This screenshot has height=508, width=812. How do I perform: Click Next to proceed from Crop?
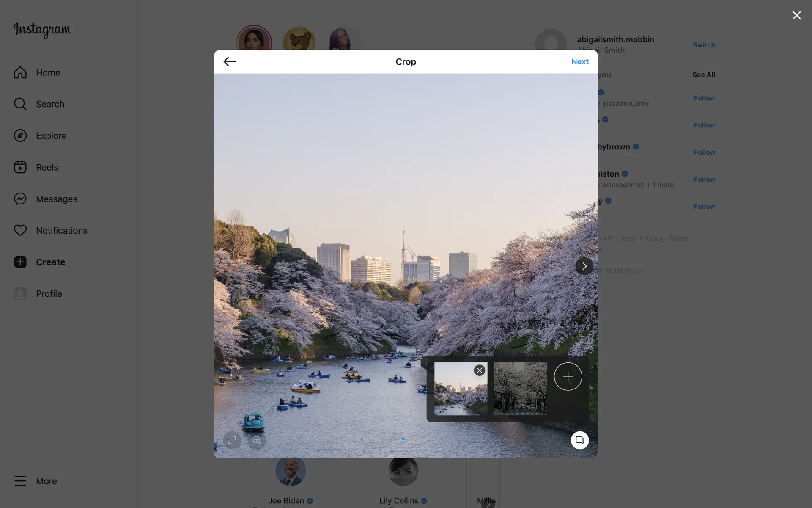pyautogui.click(x=579, y=62)
